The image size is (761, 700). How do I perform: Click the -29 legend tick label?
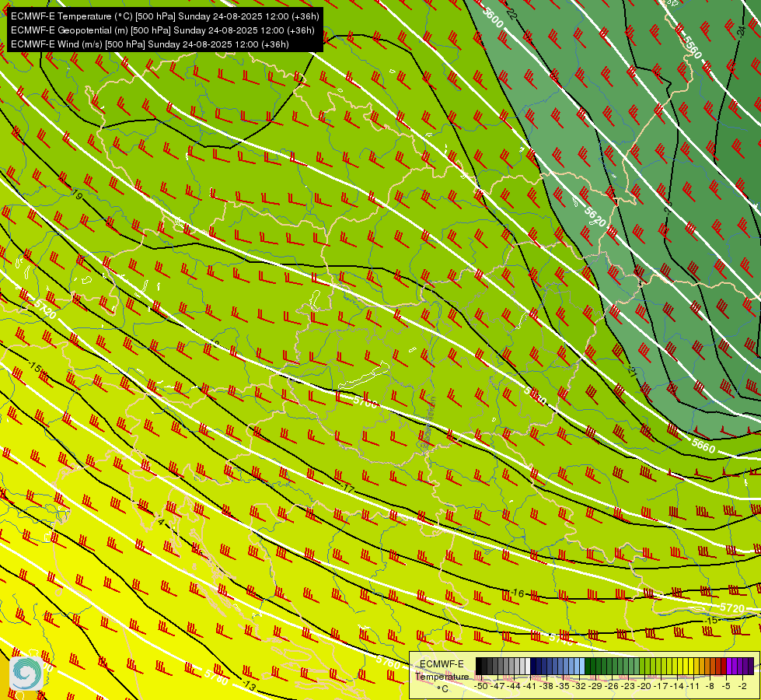(x=596, y=686)
